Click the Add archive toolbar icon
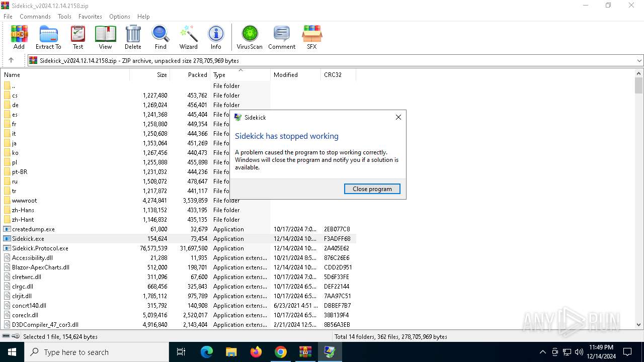Screen dimensions: 644x362 pyautogui.click(x=19, y=38)
